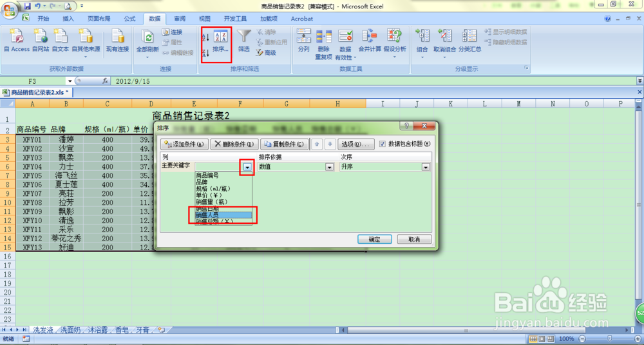Click the 选项 options button in sort dialog
The height and width of the screenshot is (345, 644).
(356, 144)
